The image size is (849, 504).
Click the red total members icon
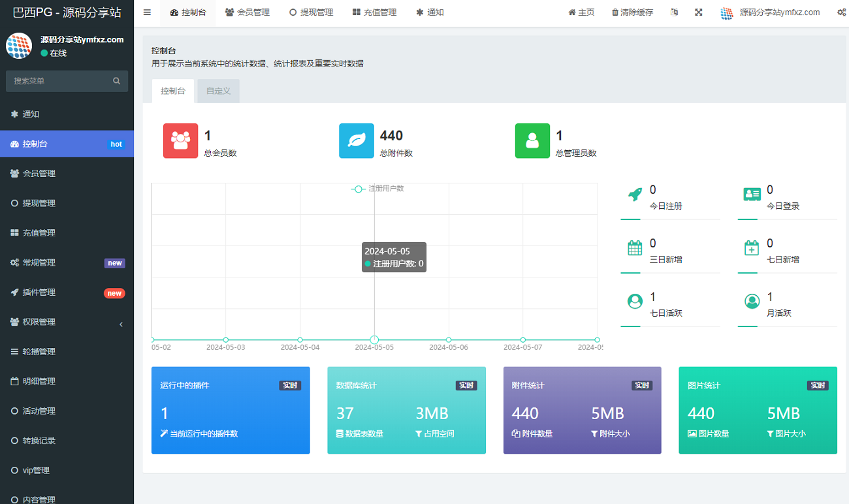point(180,140)
